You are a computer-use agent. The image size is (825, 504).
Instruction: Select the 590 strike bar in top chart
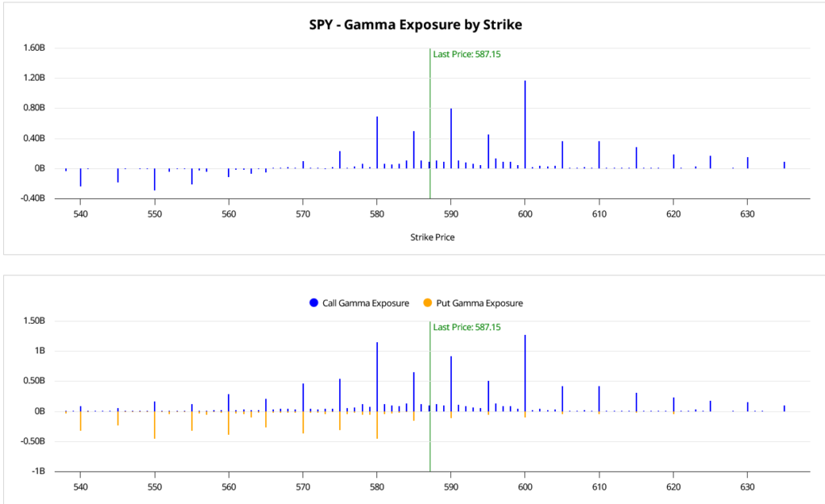coord(451,138)
